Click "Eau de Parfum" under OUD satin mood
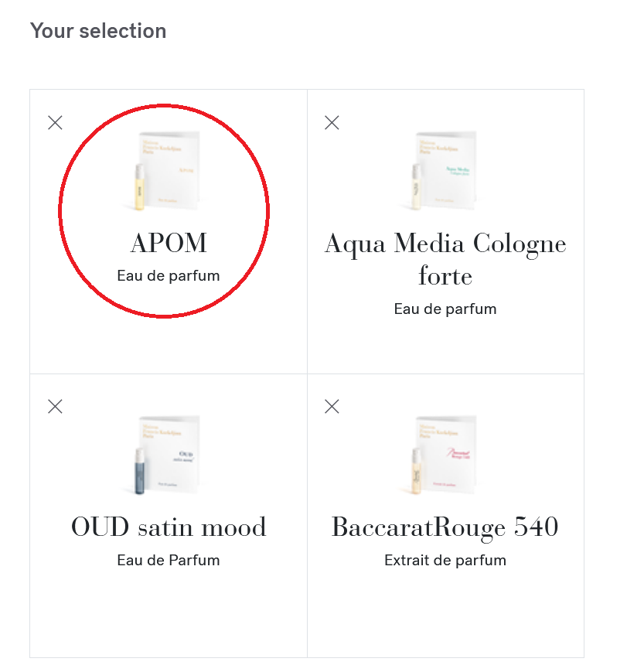 pyautogui.click(x=169, y=560)
